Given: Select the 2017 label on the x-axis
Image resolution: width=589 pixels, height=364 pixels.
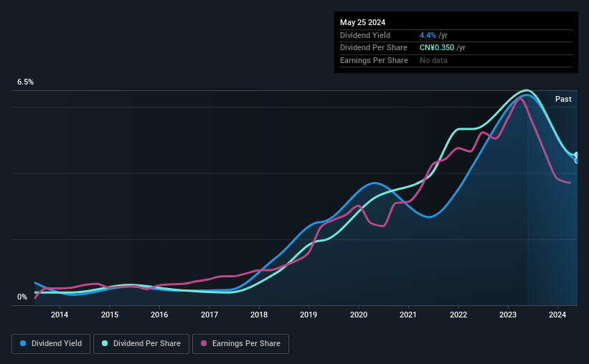Looking at the screenshot, I should [x=209, y=315].
